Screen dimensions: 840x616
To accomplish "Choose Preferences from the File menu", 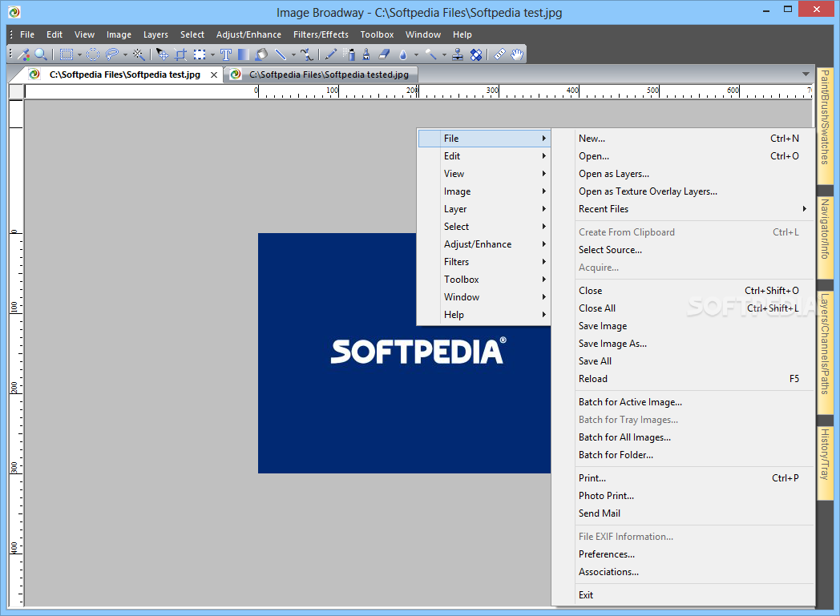I will click(606, 554).
